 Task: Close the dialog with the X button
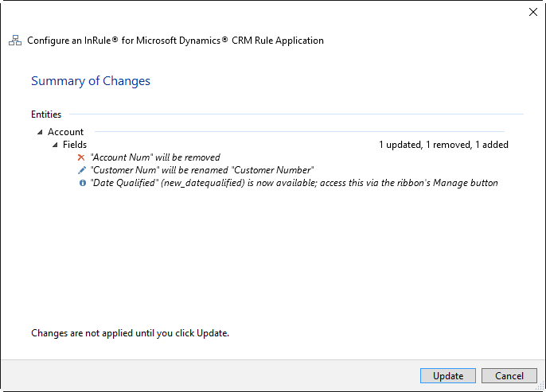(532, 12)
